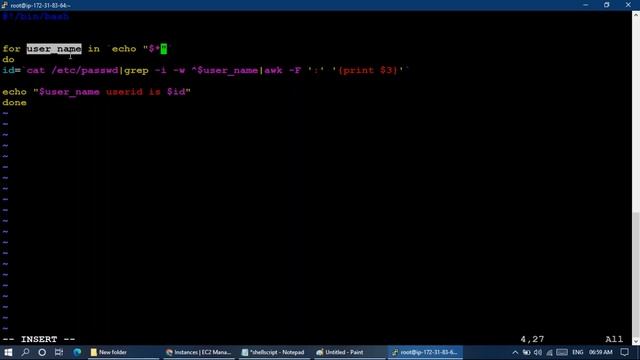Click the -- INSERT -- mode indicator

coord(39,339)
